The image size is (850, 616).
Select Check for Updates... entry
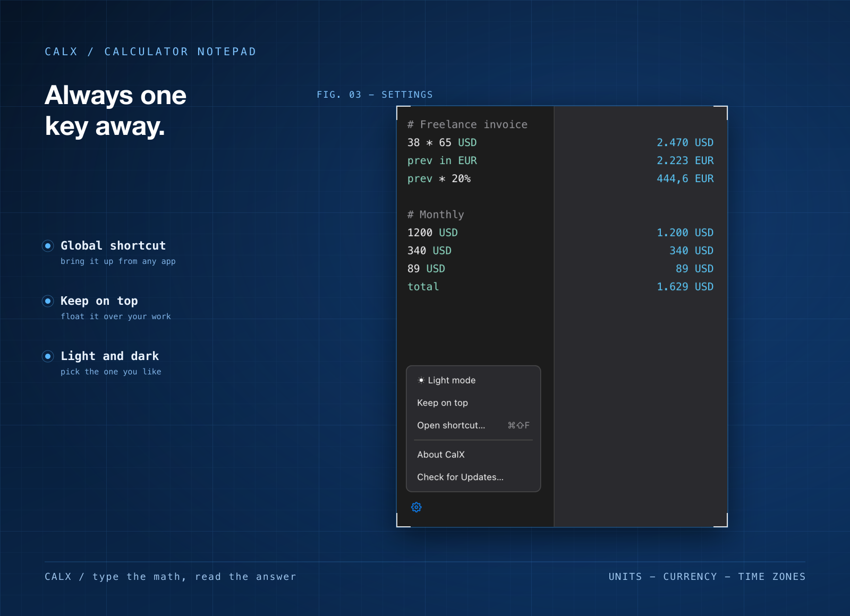pyautogui.click(x=473, y=477)
